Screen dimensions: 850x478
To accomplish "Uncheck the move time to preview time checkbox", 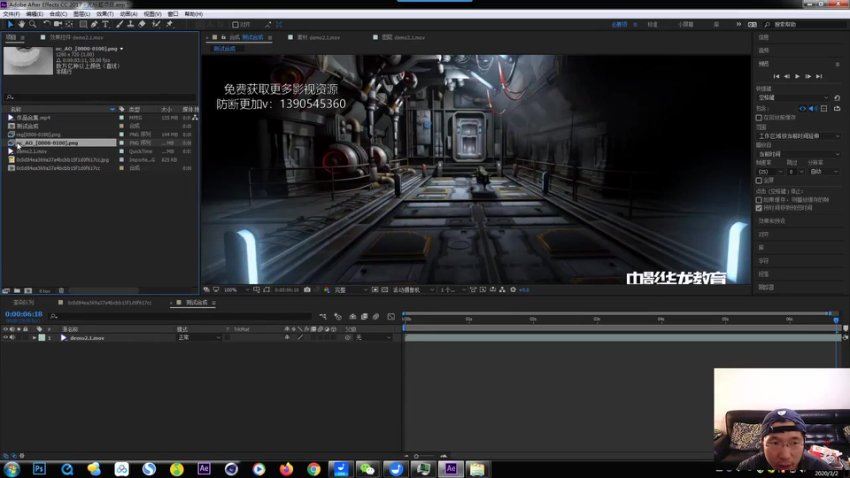I will 759,208.
